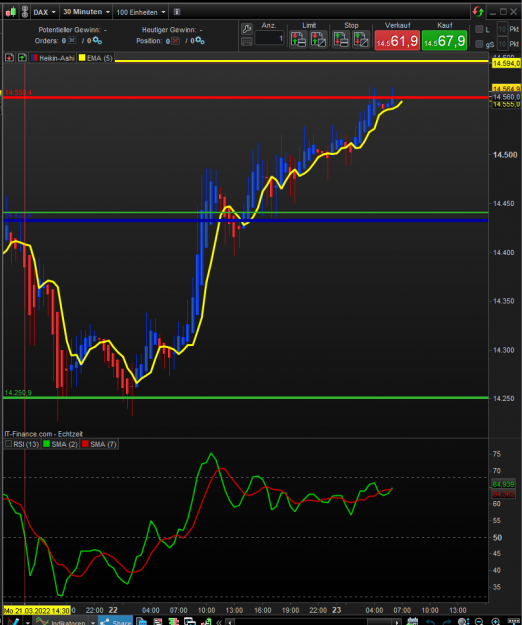Click the red 64,362 RSI value label
The width and height of the screenshot is (522, 625).
503,494
